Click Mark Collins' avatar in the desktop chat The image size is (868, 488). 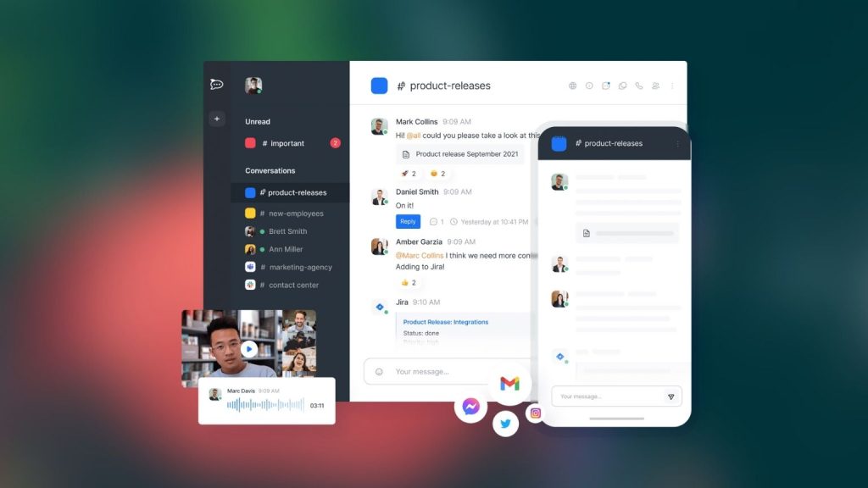(x=379, y=127)
